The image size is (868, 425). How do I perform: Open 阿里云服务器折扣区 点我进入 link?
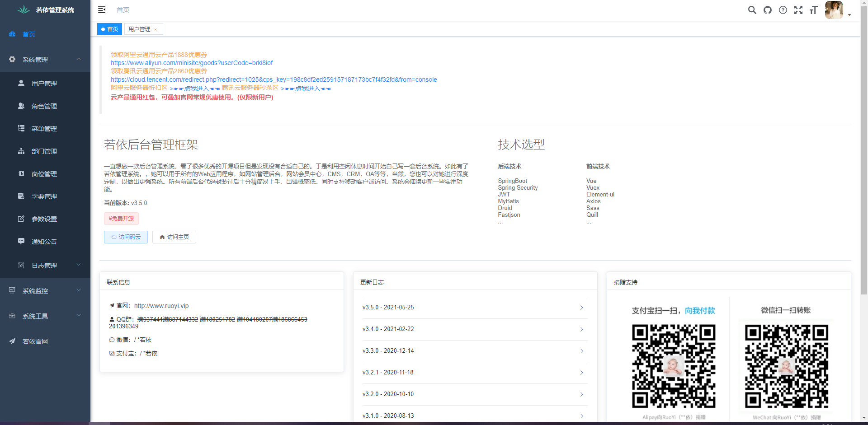195,89
